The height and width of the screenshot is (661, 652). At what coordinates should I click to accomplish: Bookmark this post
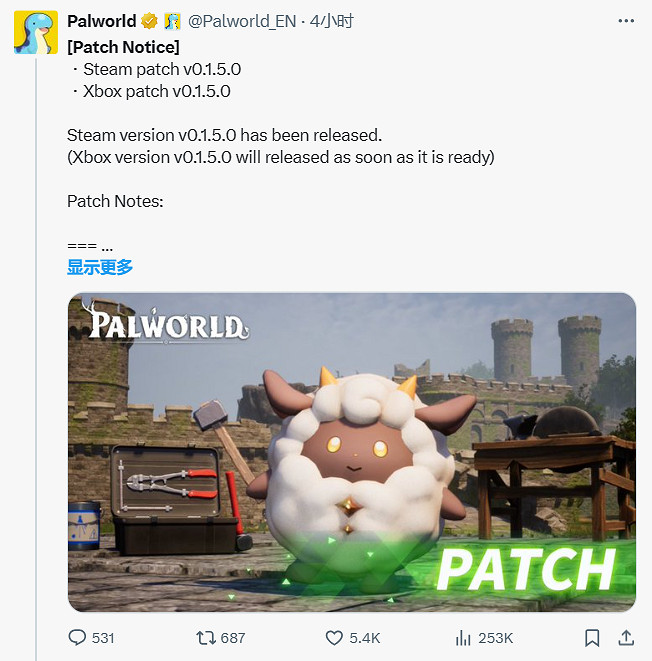(x=592, y=638)
